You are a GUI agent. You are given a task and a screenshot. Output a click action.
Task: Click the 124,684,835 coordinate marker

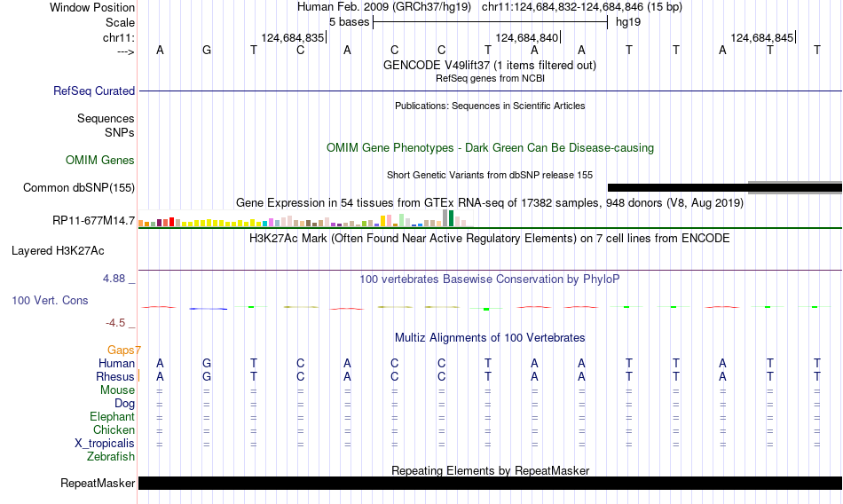(293, 37)
